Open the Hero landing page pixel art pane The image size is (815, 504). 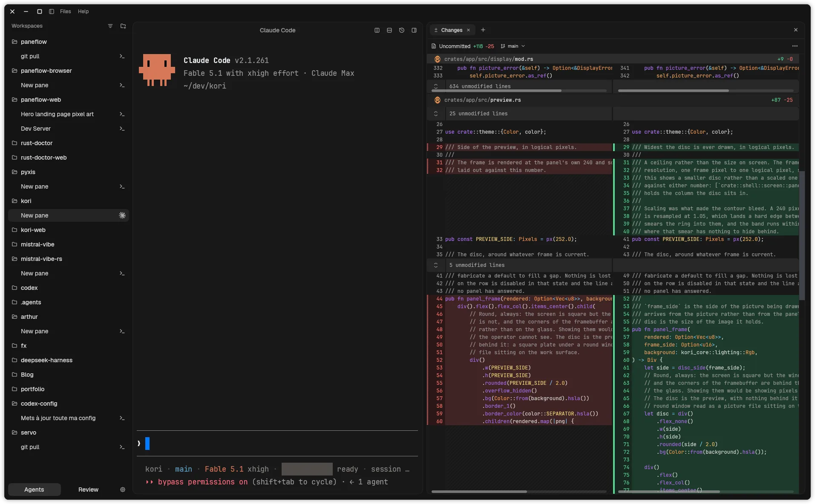click(x=69, y=114)
